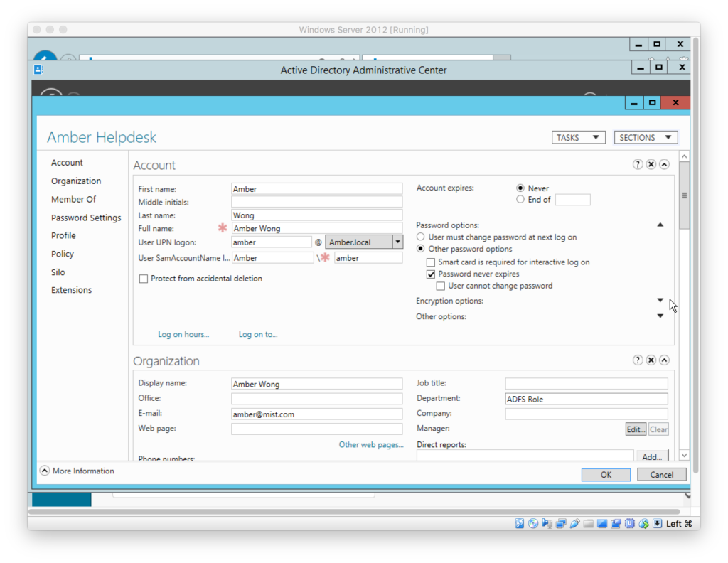The width and height of the screenshot is (728, 563).
Task: Open the TASKS dropdown menu
Action: point(578,137)
